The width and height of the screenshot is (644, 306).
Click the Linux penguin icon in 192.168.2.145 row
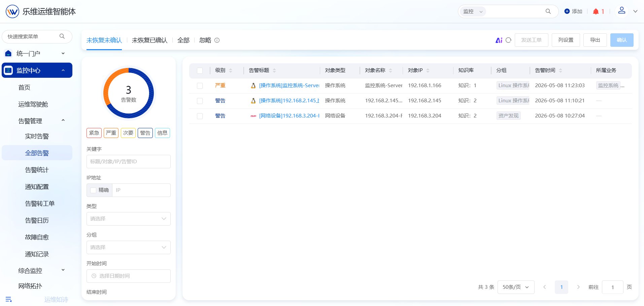click(253, 101)
